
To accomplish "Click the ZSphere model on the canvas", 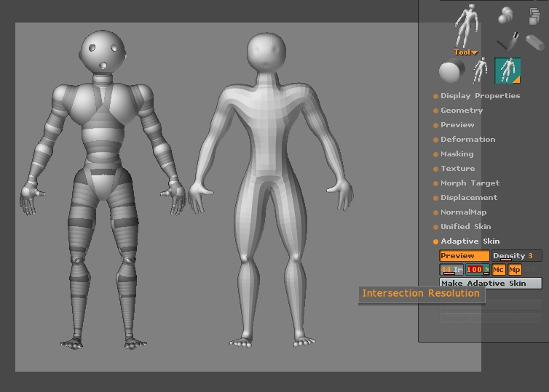I will (102, 189).
